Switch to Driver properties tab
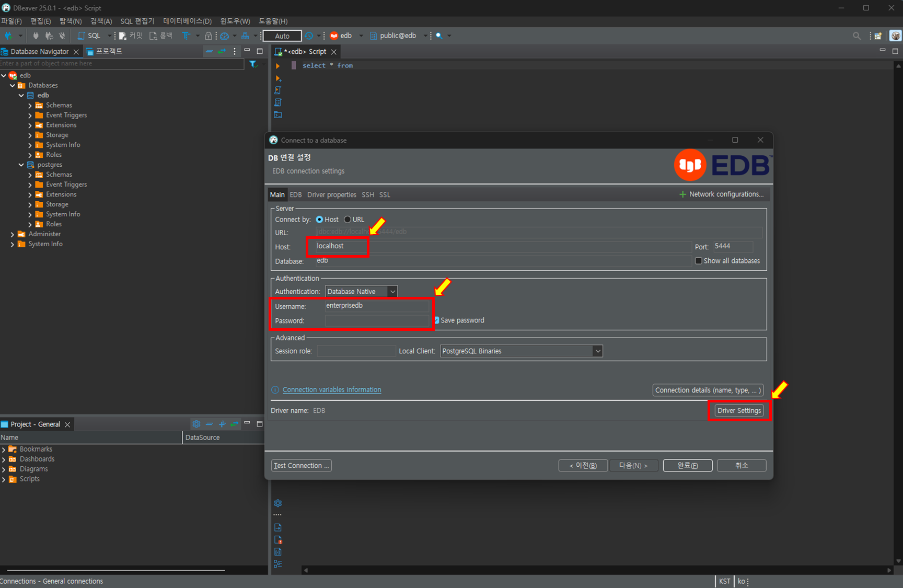Screen dimensions: 903x588 tap(332, 194)
